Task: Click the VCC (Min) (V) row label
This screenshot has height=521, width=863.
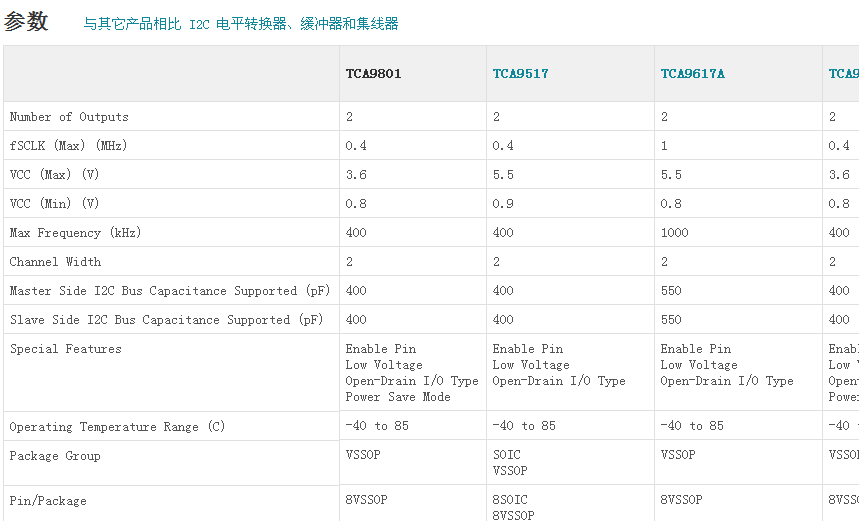Action: pos(55,204)
